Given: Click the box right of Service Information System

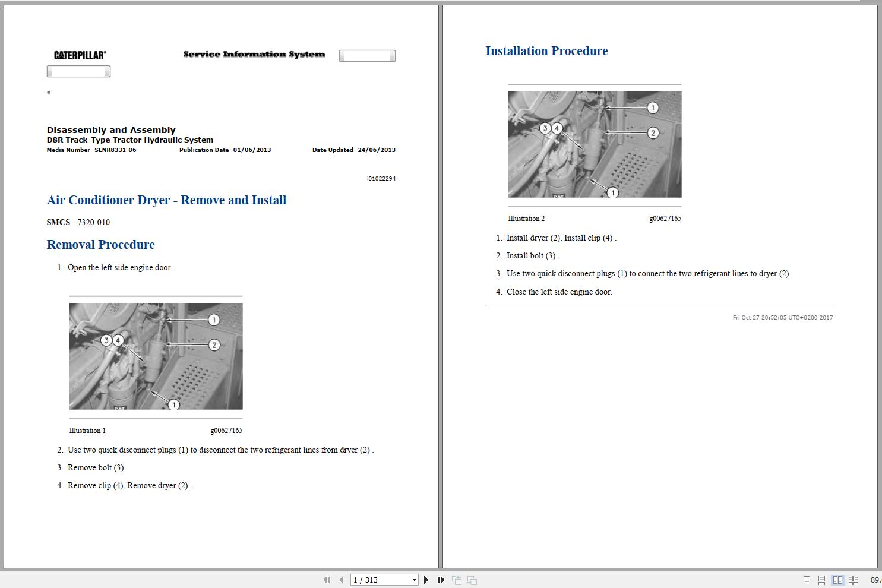Looking at the screenshot, I should tap(367, 56).
